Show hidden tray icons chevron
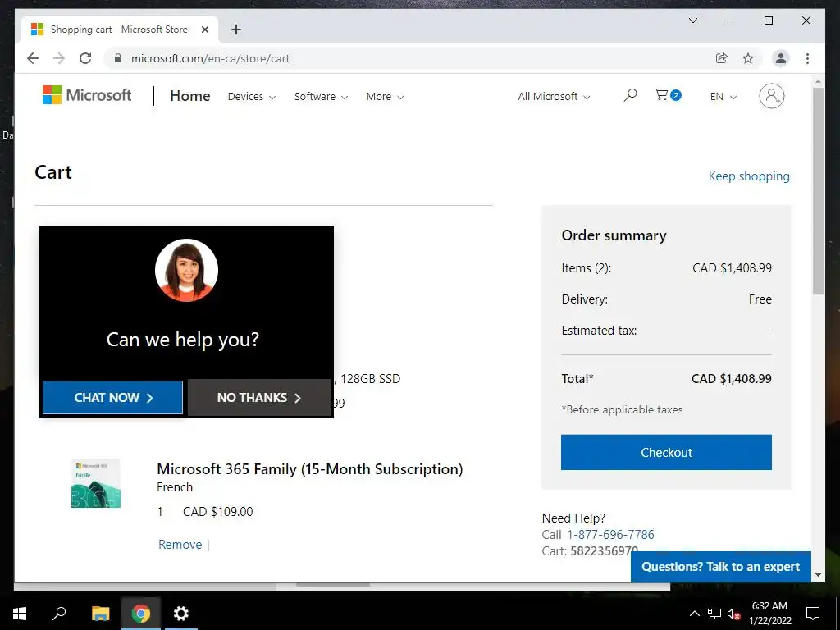This screenshot has width=840, height=630. pos(694,614)
